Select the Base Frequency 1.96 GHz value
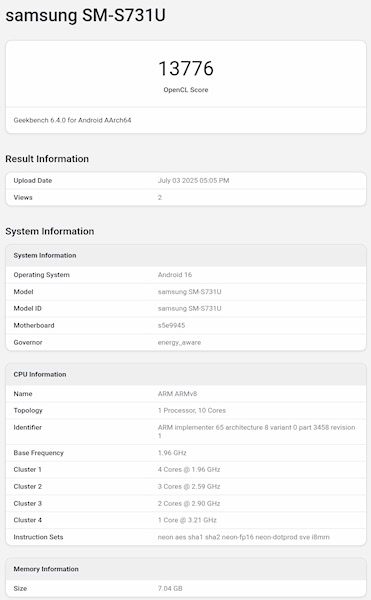The height and width of the screenshot is (600, 371). coord(172,453)
